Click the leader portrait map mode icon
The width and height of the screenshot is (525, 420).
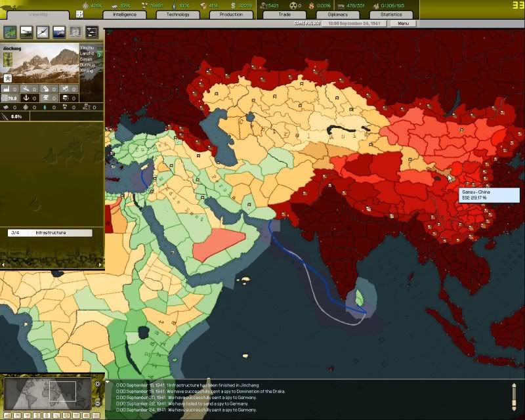click(x=76, y=31)
